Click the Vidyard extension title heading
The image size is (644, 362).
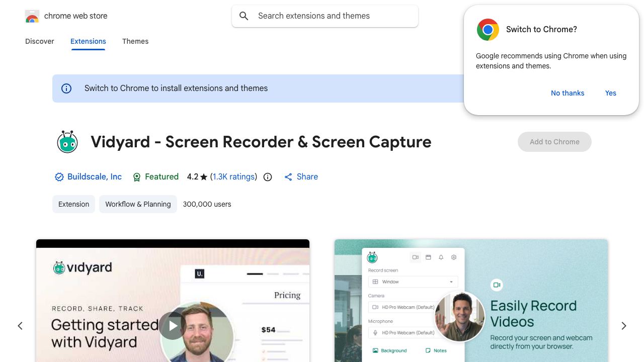point(261,142)
